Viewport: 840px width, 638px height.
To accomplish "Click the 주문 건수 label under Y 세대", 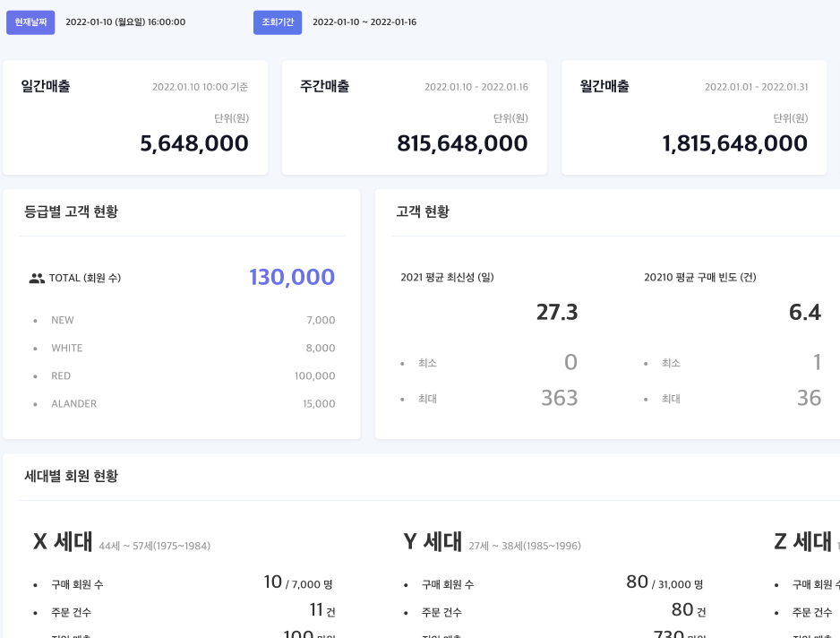I will (441, 612).
